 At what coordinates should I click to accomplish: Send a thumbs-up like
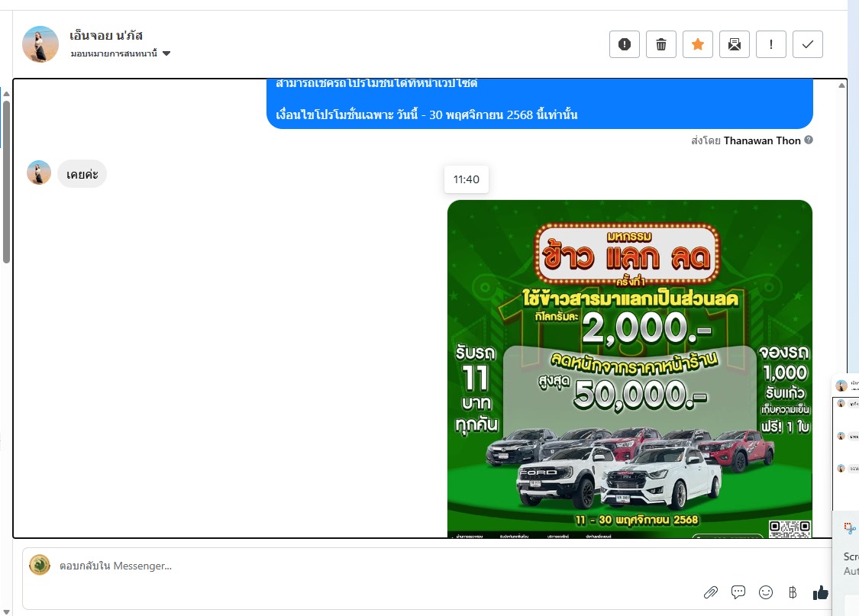pos(820,592)
